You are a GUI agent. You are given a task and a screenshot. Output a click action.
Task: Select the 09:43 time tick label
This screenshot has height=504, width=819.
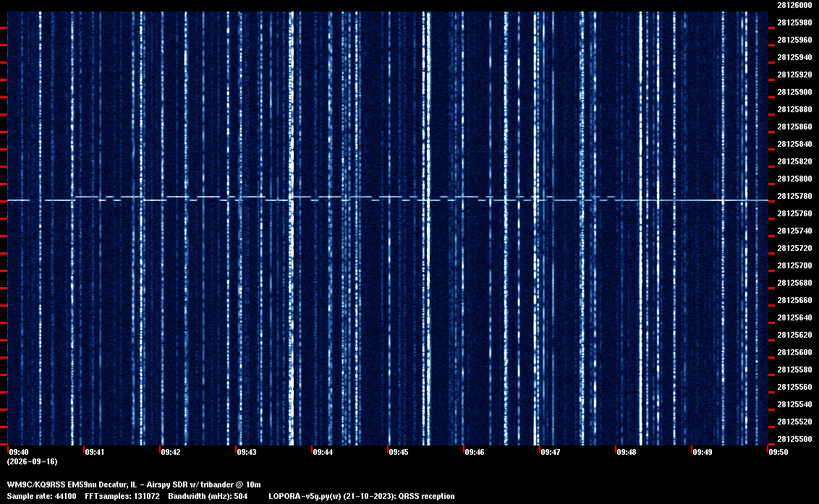click(247, 452)
